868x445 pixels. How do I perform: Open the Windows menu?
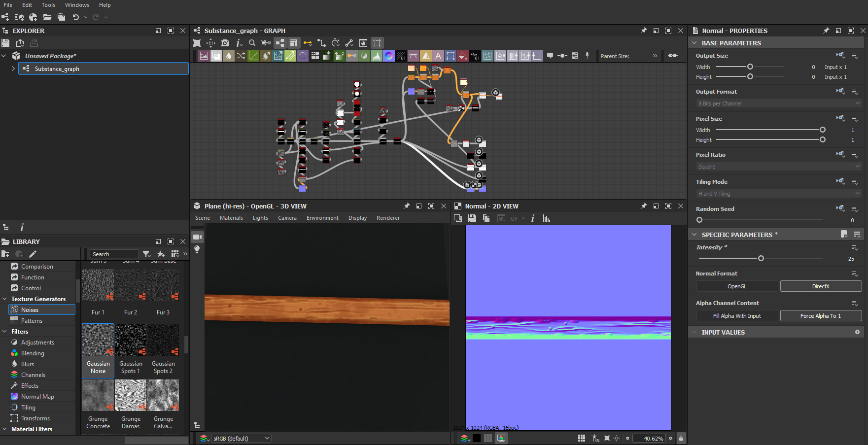pos(77,5)
